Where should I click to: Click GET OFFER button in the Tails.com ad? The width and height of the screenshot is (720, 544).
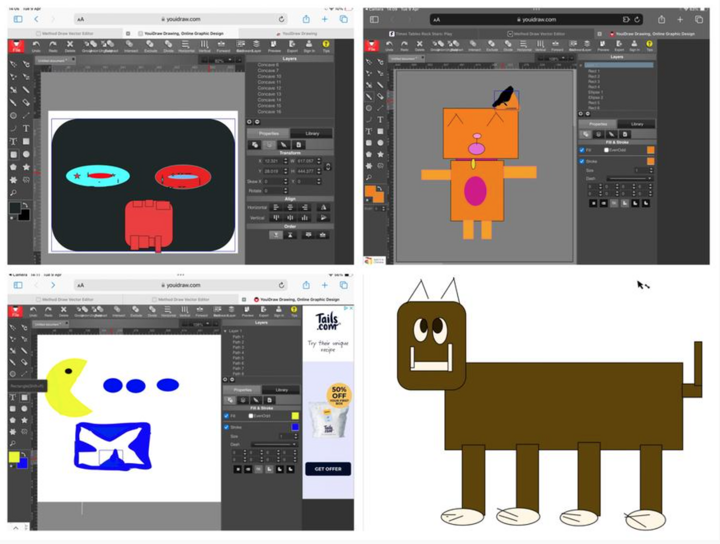coord(328,468)
